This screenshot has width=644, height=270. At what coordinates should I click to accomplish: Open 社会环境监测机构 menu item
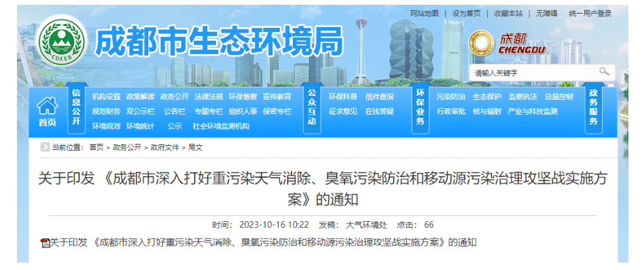click(x=221, y=126)
